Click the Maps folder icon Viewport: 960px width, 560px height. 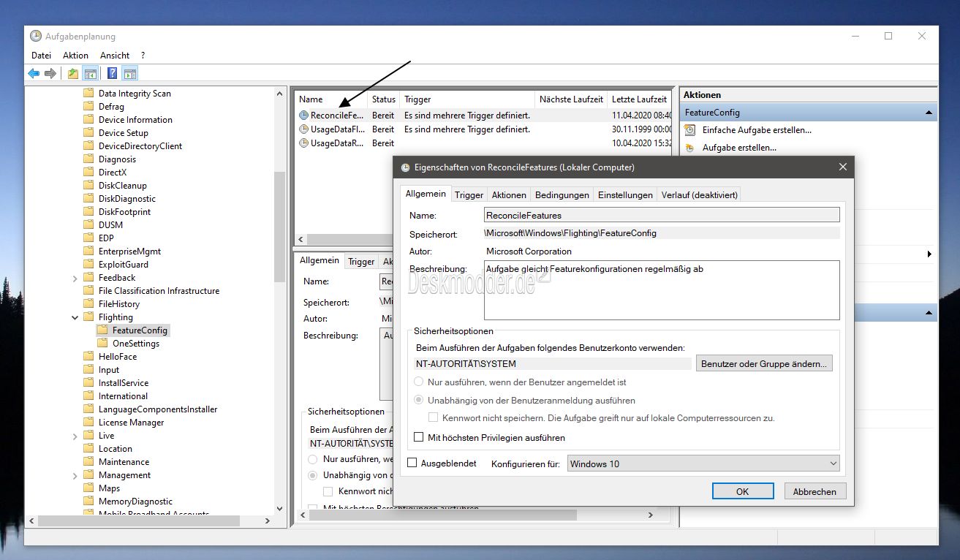88,488
